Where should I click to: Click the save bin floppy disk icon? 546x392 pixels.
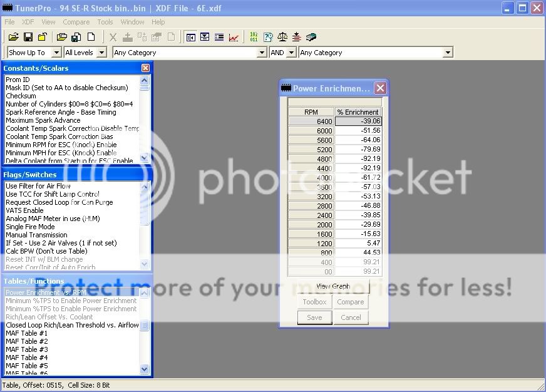point(28,38)
